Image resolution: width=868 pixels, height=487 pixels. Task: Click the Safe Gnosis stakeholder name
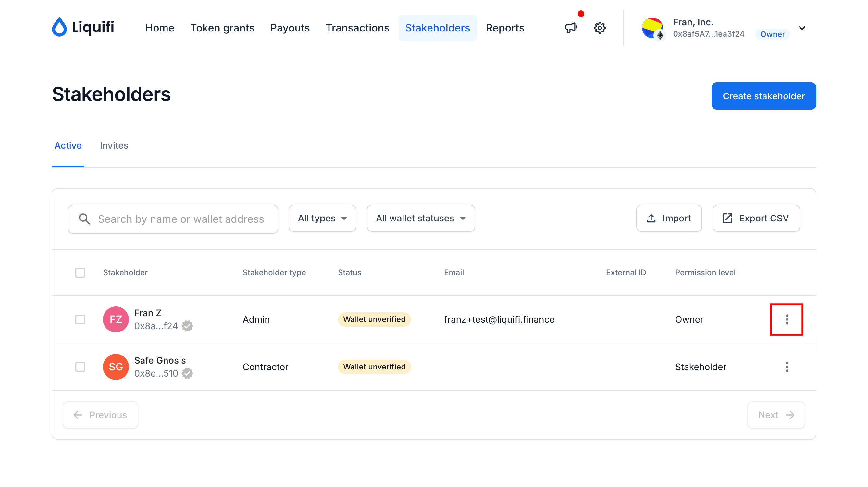160,360
